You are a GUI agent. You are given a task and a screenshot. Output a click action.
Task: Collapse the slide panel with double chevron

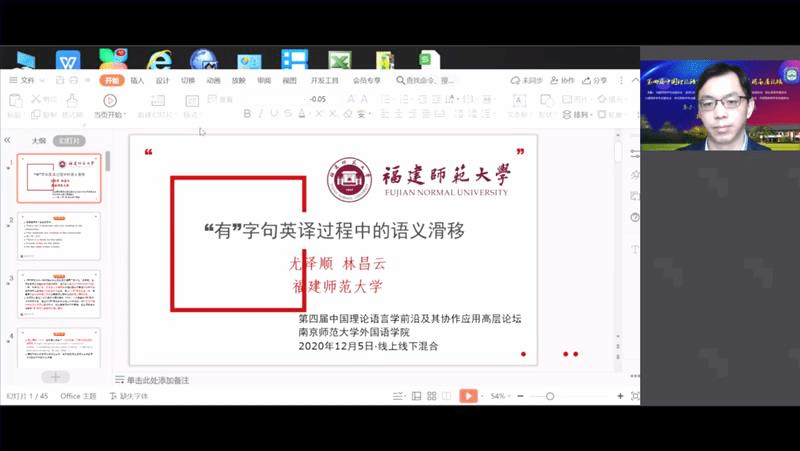click(x=8, y=141)
